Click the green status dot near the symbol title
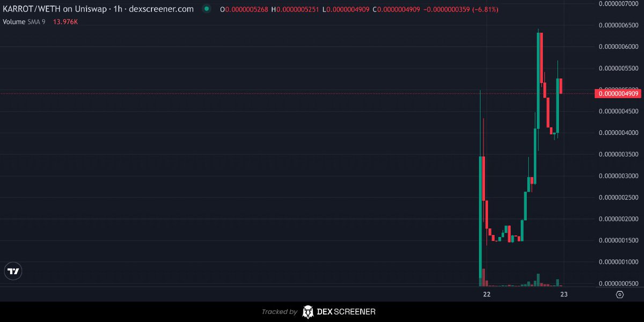Viewport: 644px width, 322px height. tap(206, 9)
